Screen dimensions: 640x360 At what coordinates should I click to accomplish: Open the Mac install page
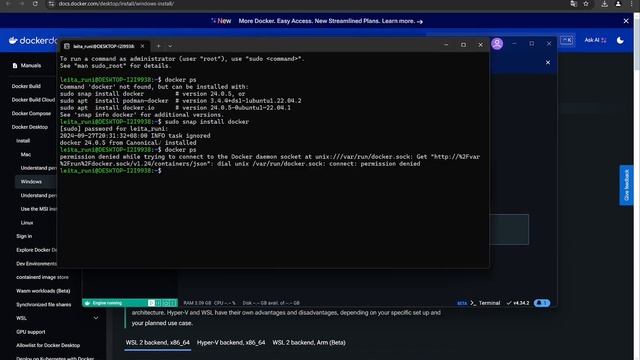[26, 154]
